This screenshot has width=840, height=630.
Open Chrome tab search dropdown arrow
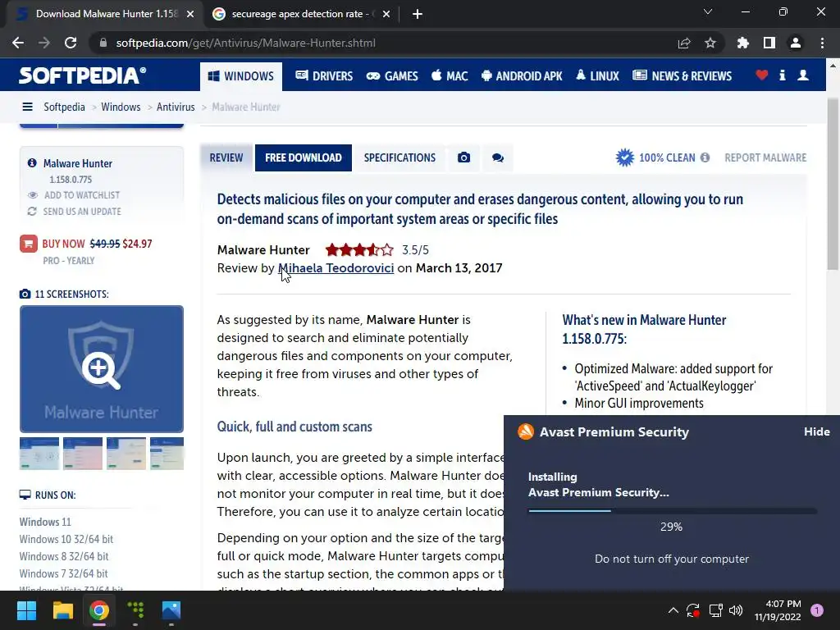[x=708, y=11]
